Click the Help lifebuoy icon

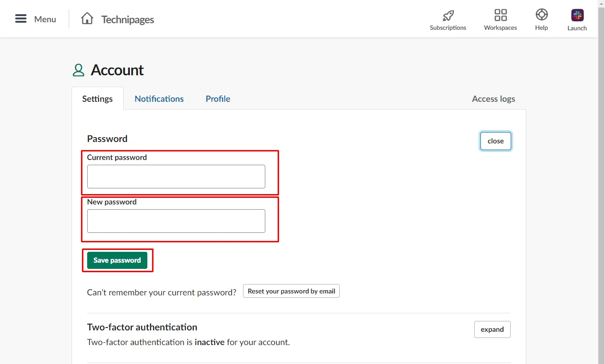point(542,15)
